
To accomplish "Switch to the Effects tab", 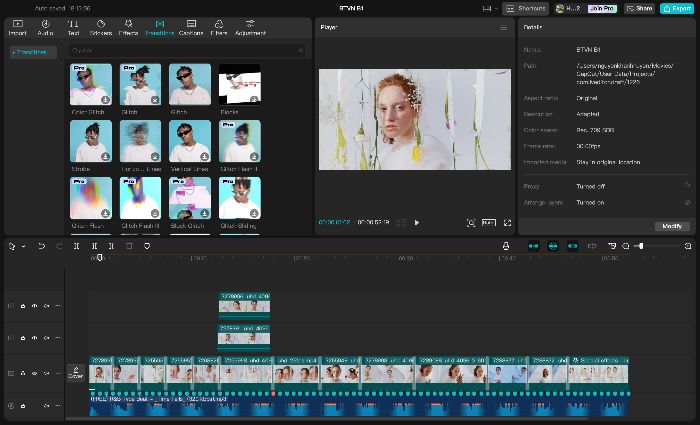I will 128,28.
